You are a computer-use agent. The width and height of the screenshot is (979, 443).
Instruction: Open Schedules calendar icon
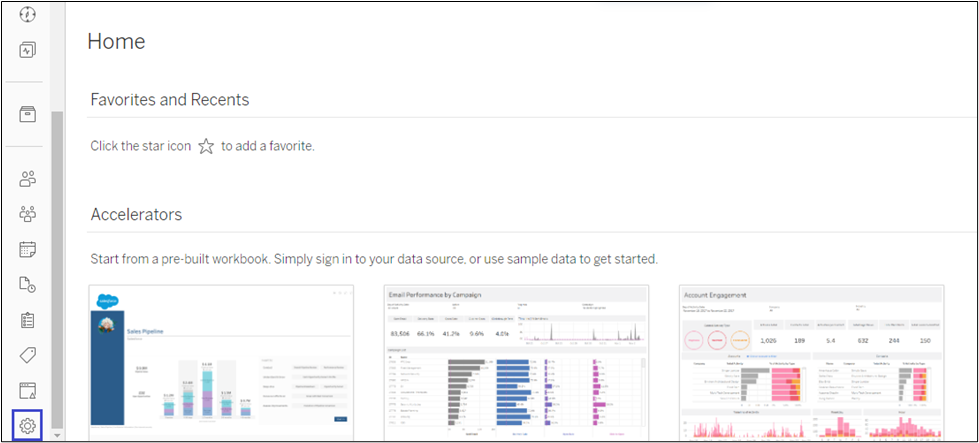pyautogui.click(x=28, y=249)
